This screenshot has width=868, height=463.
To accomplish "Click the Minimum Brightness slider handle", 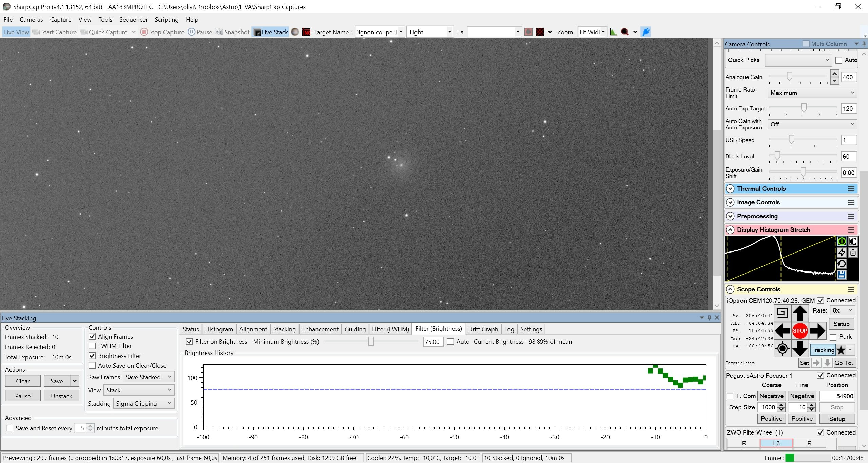I will pos(371,341).
